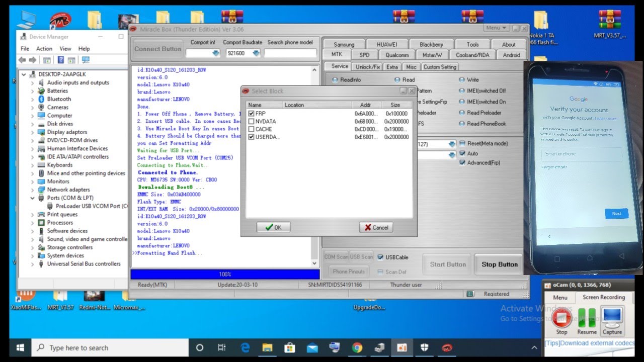Open the Miracle Box Menu dropdown
The height and width of the screenshot is (362, 644).
[x=496, y=28]
